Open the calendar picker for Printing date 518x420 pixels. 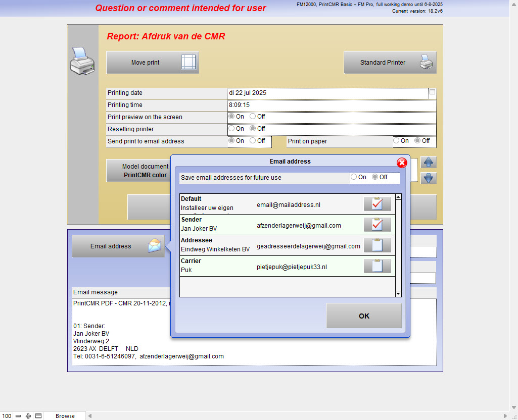click(x=432, y=93)
